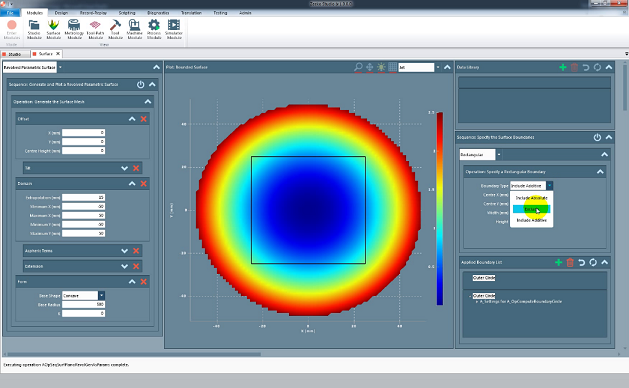Open the Rectangular boundary shape dropdown

499,154
